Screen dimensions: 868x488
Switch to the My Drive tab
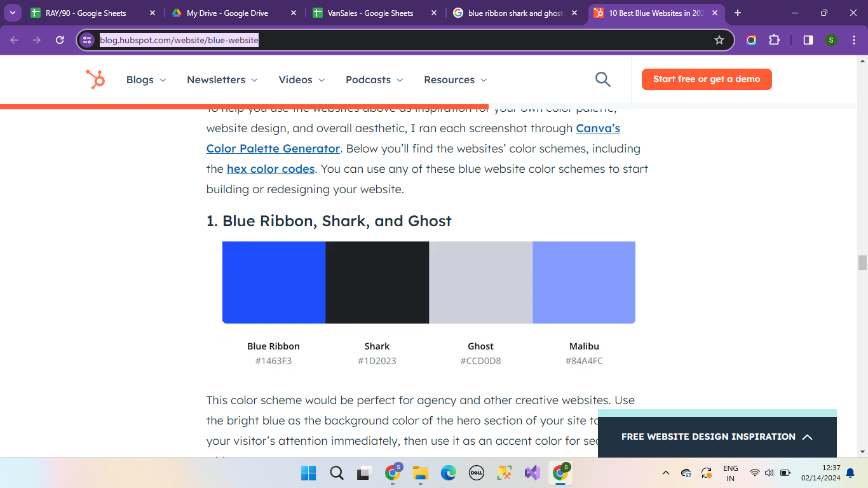point(227,13)
